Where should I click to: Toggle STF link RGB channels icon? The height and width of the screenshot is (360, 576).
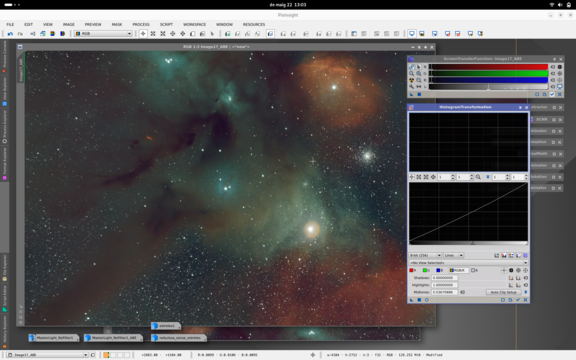tap(411, 67)
